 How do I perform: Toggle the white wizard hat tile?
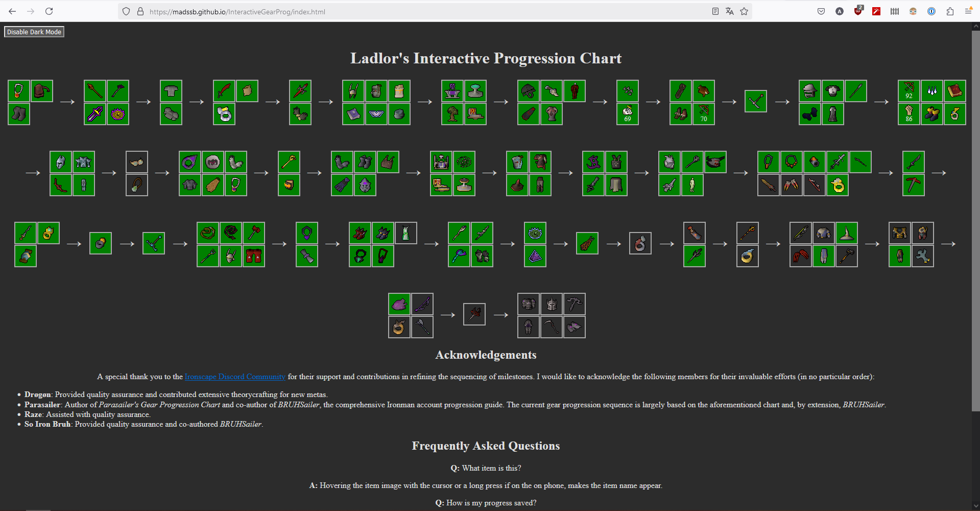[x=847, y=234]
